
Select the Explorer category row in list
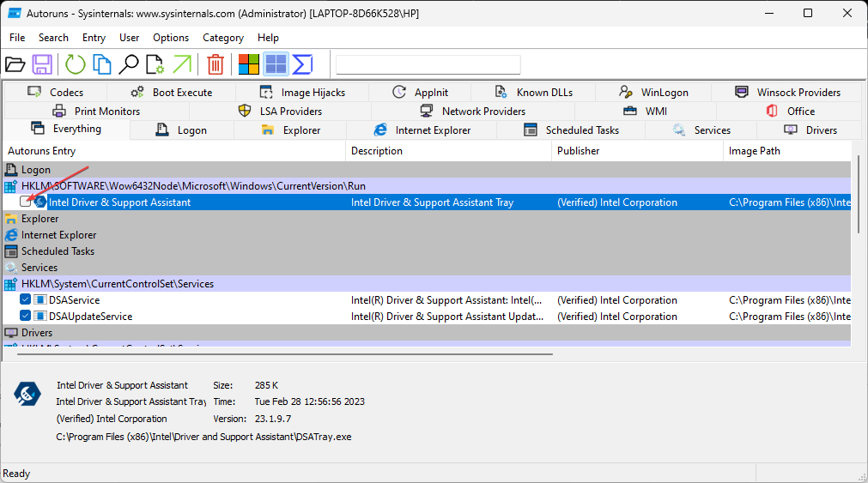(427, 219)
